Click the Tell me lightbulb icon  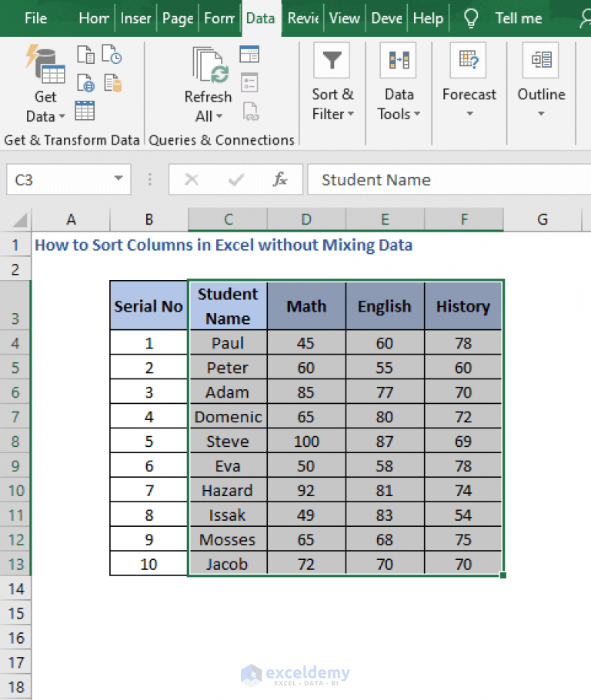coord(471,18)
